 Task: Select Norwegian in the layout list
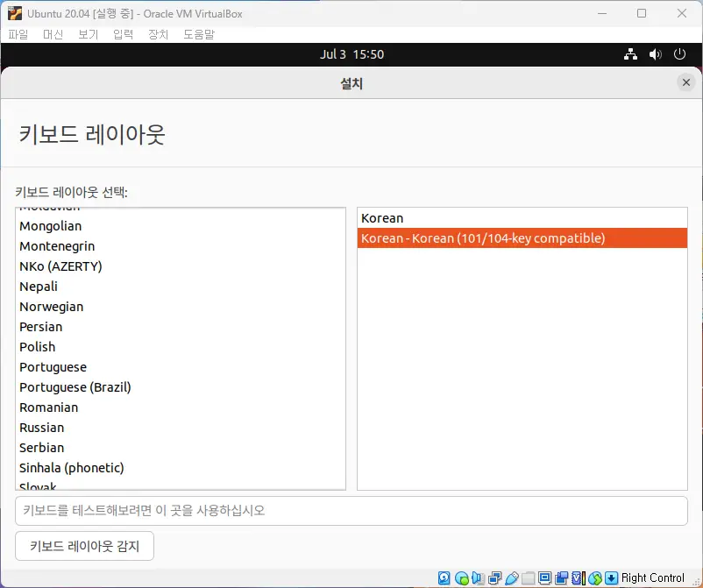point(181,307)
